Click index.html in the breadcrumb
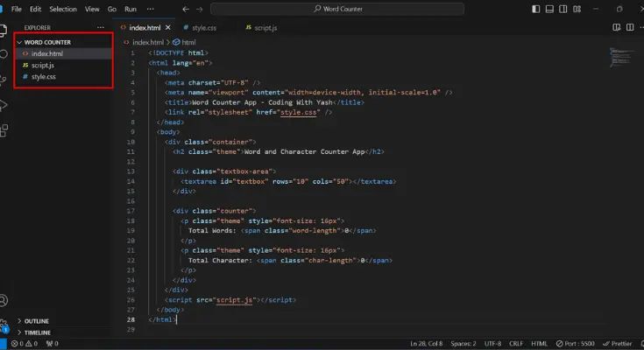This screenshot has height=350, width=644. [x=148, y=42]
